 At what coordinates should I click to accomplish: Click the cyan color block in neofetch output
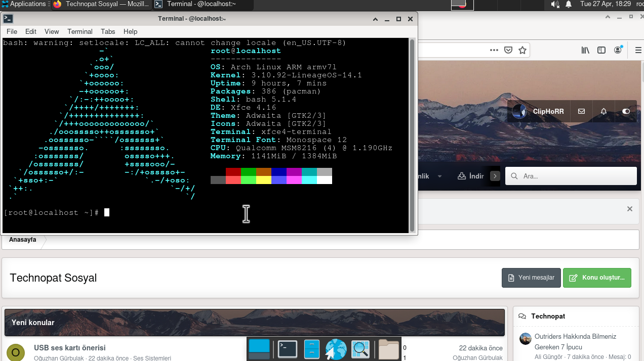point(309,172)
